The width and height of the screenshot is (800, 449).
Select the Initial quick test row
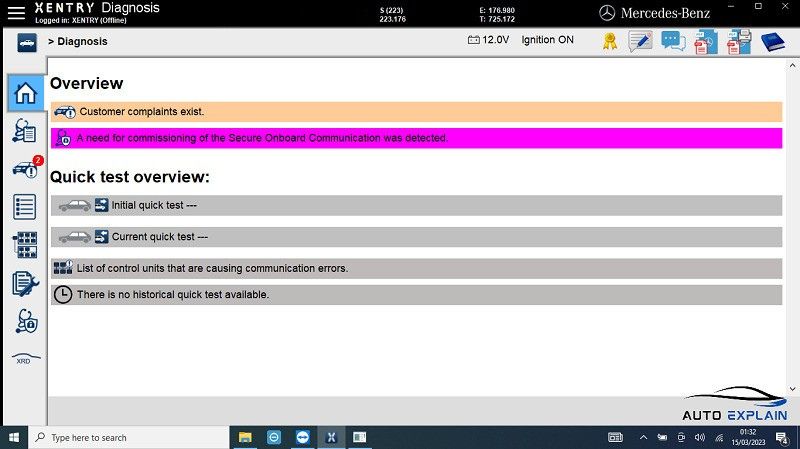point(416,205)
